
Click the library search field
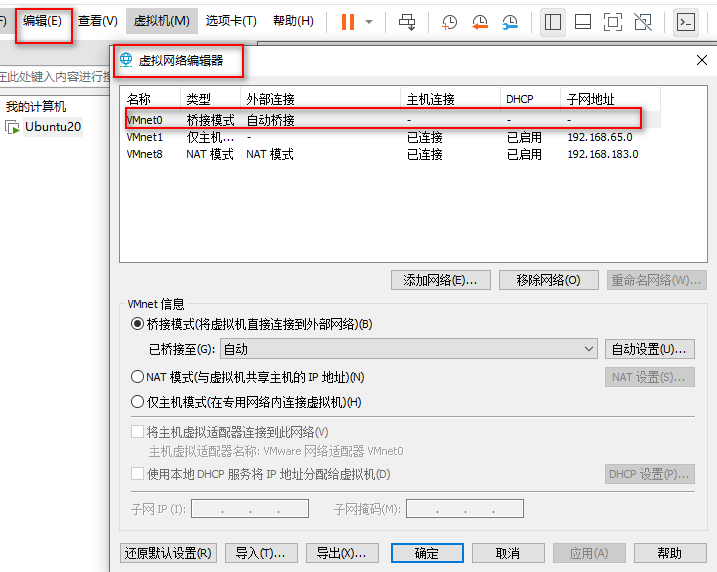55,76
